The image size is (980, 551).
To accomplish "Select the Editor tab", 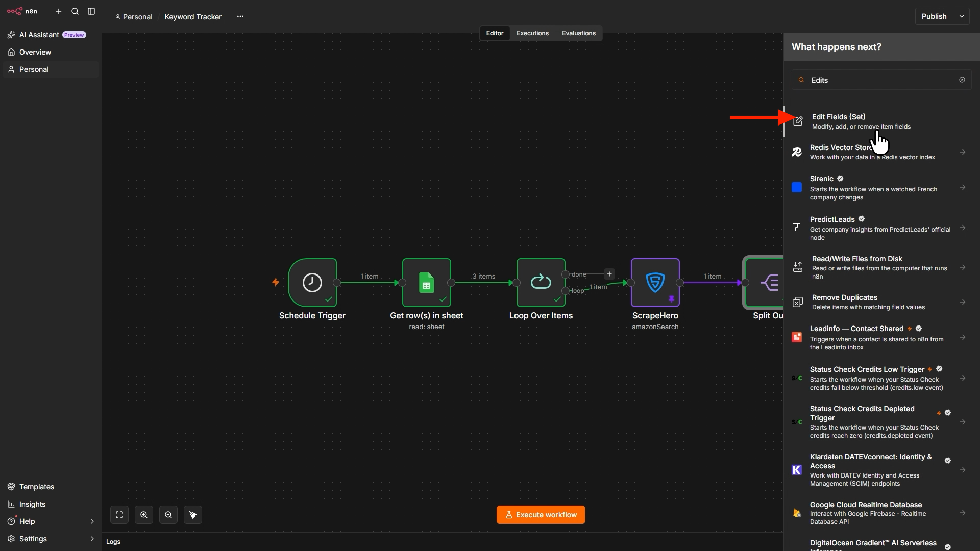I will (x=495, y=33).
